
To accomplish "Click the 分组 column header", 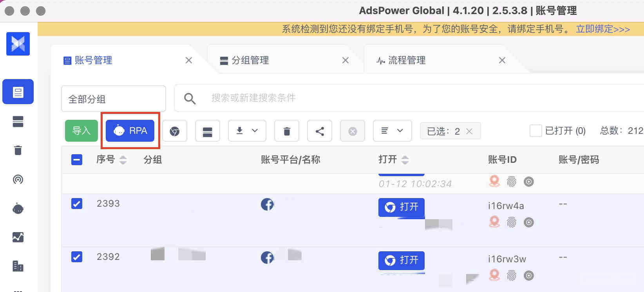I will tap(153, 160).
